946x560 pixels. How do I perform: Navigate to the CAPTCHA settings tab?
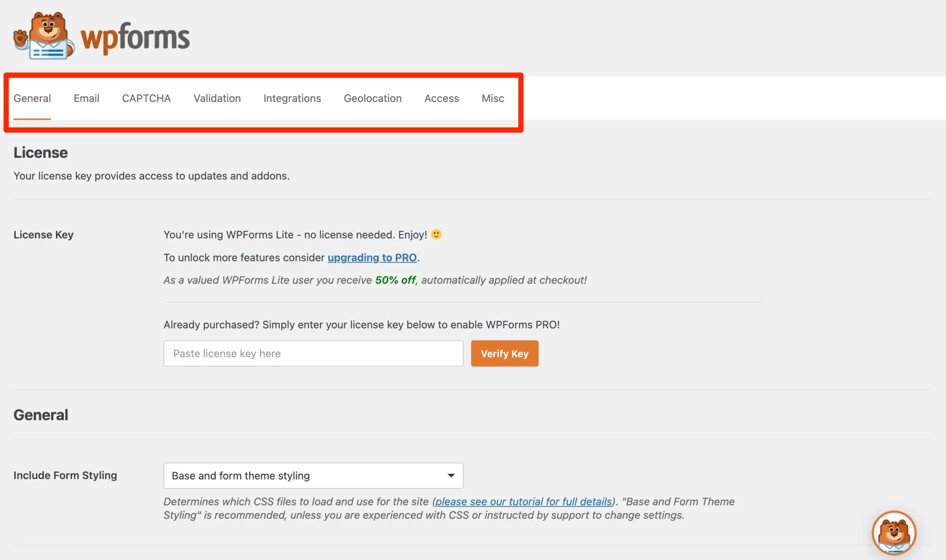click(x=146, y=97)
